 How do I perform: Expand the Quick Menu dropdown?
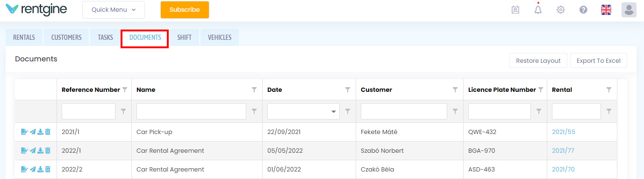tap(114, 9)
